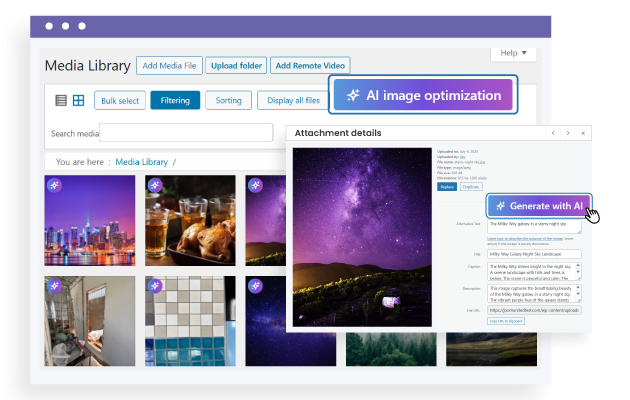
Task: Expand the Help dropdown
Action: 514,53
